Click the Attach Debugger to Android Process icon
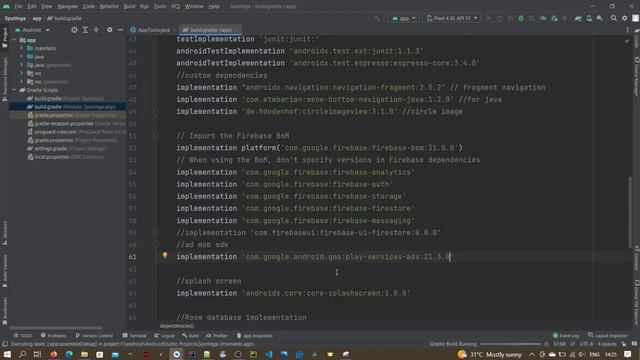 [554, 18]
